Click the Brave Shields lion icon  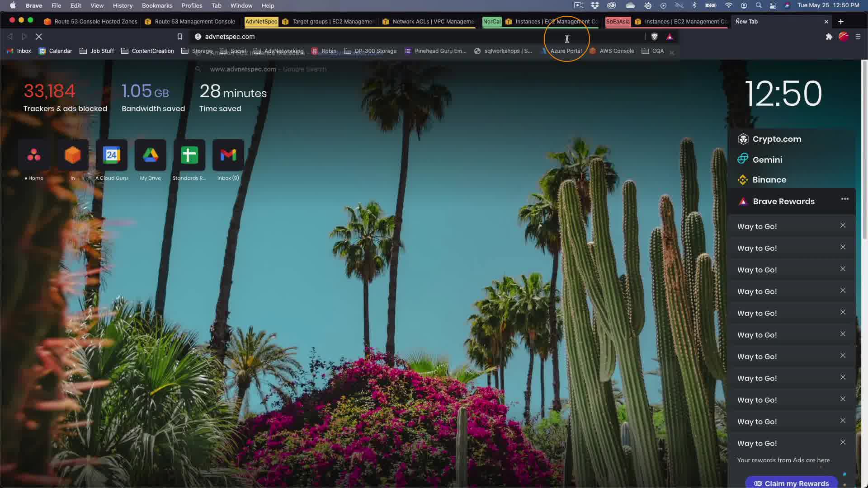654,37
